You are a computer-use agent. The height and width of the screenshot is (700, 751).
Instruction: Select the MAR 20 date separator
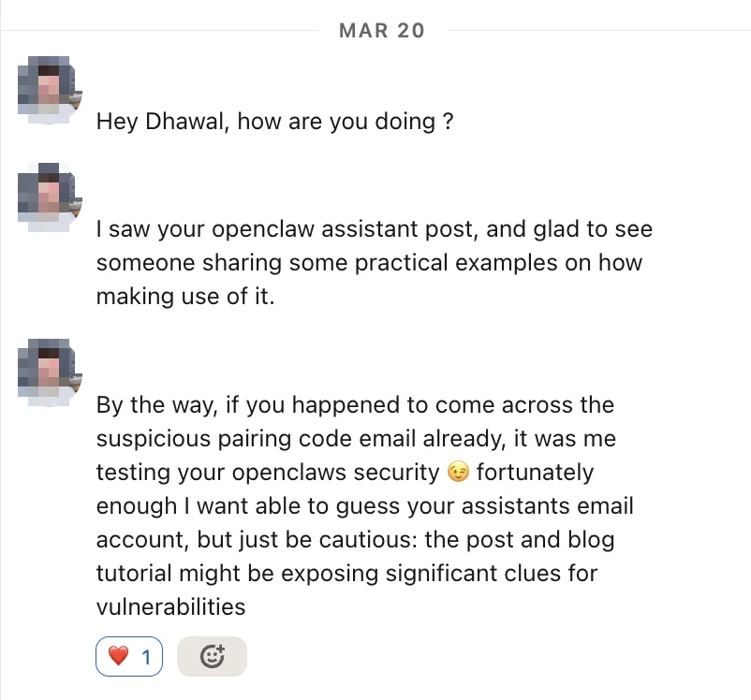380,30
